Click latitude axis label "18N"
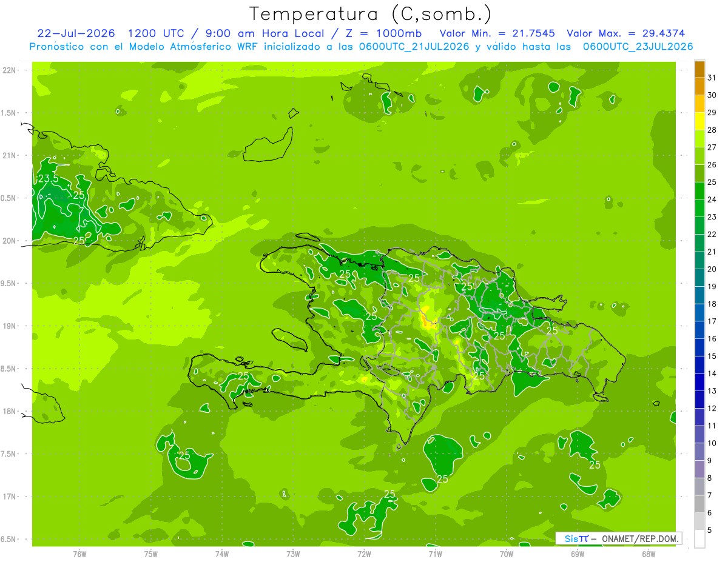The width and height of the screenshot is (728, 562). click(9, 411)
